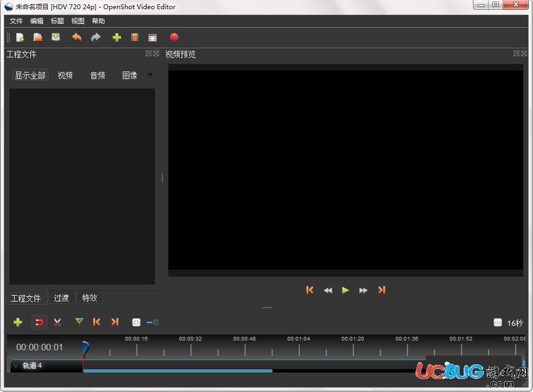Filter files by 音频

pos(97,75)
